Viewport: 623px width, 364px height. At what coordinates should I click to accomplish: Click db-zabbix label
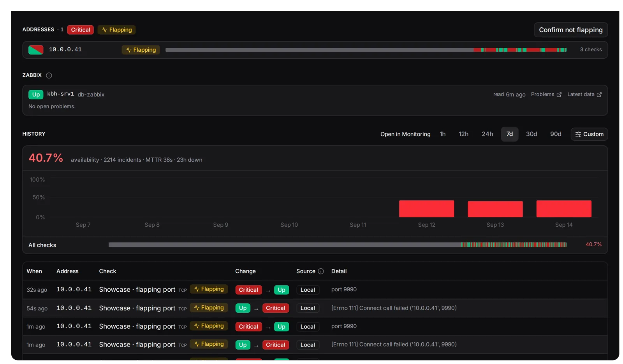[x=91, y=94]
